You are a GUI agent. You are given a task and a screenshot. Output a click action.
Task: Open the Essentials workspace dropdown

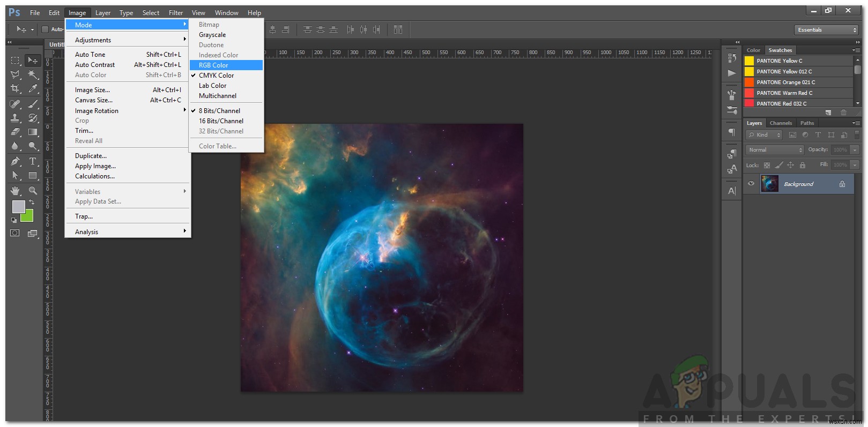(x=826, y=30)
